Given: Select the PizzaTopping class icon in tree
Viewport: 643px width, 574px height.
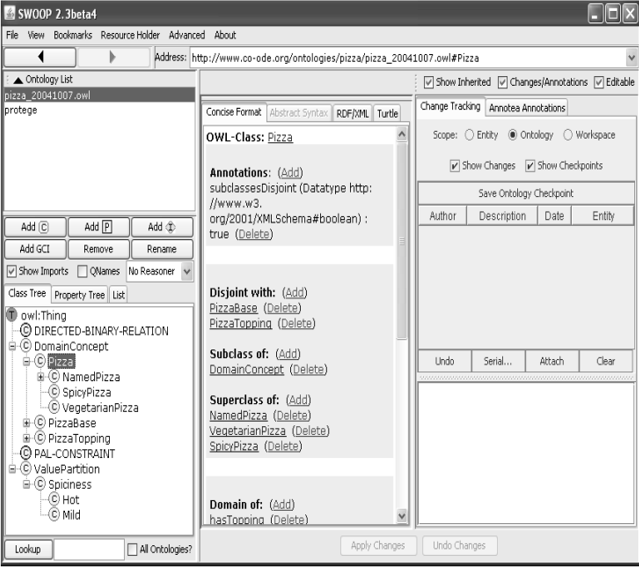Looking at the screenshot, I should point(40,439).
